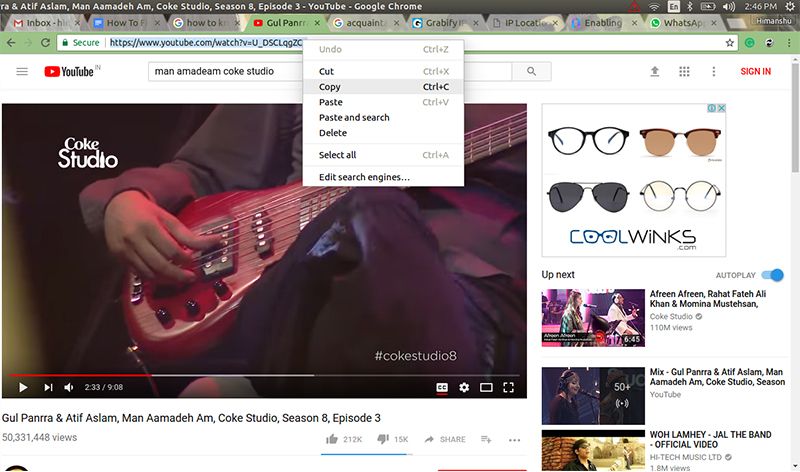
Task: Choose Paste from the context menu
Action: pyautogui.click(x=383, y=102)
